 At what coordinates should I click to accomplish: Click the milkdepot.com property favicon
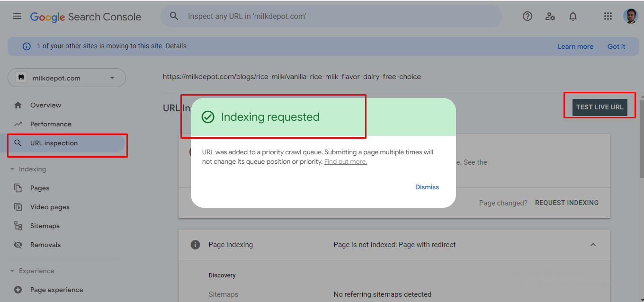pyautogui.click(x=21, y=78)
